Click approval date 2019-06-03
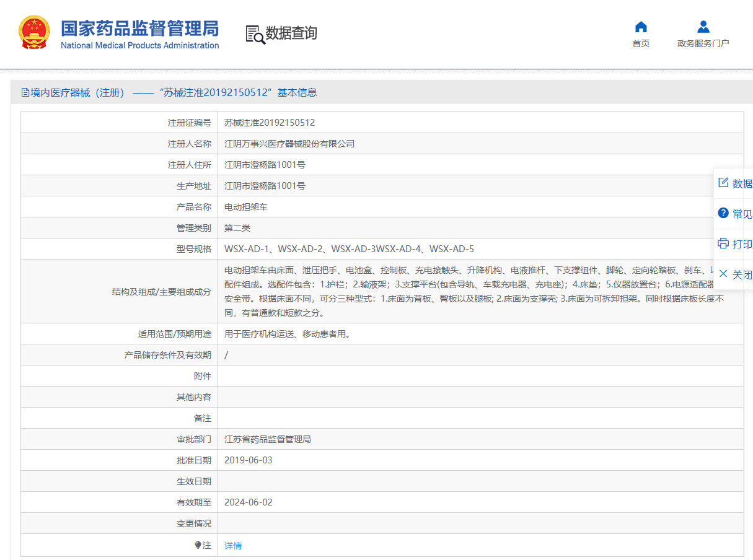Viewport: 753px width, 560px height. (248, 460)
